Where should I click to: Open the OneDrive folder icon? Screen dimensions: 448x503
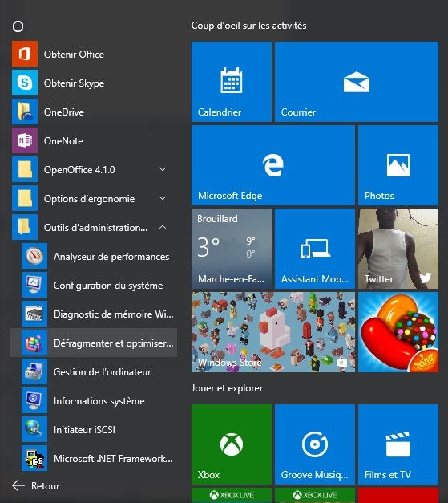pyautogui.click(x=25, y=112)
